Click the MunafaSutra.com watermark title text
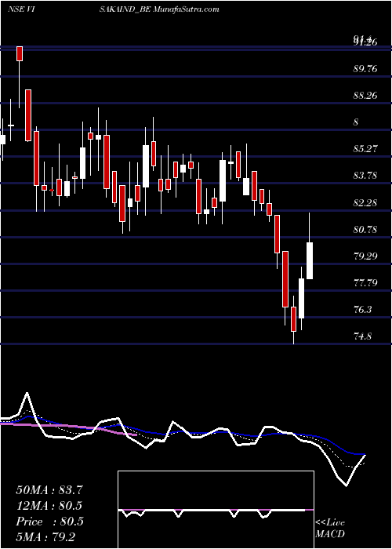Screen dimensions: 392x549 pyautogui.click(x=187, y=9)
